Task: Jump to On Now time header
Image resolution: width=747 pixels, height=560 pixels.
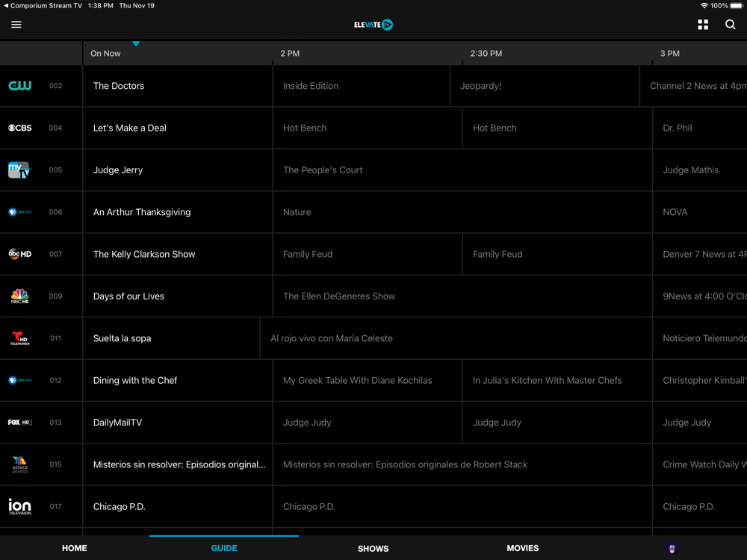Action: pos(105,53)
